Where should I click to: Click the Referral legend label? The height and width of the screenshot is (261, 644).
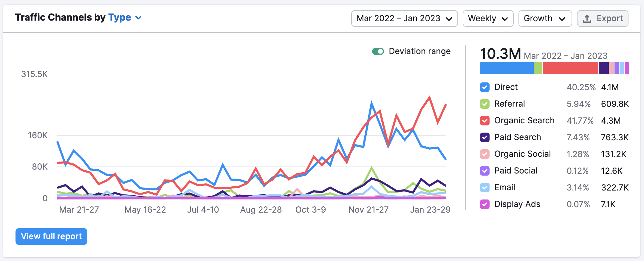coord(510,104)
